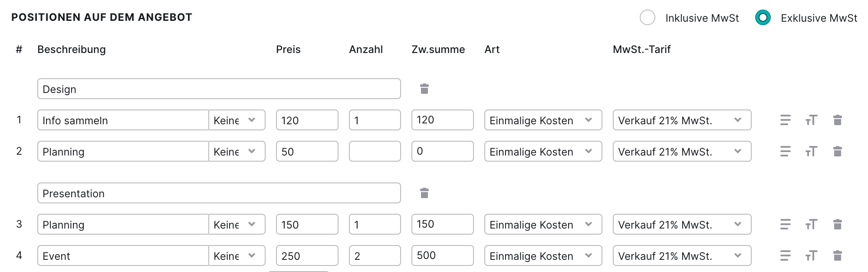Click the reorder handle for row 2
The width and height of the screenshot is (868, 272).
pos(785,151)
